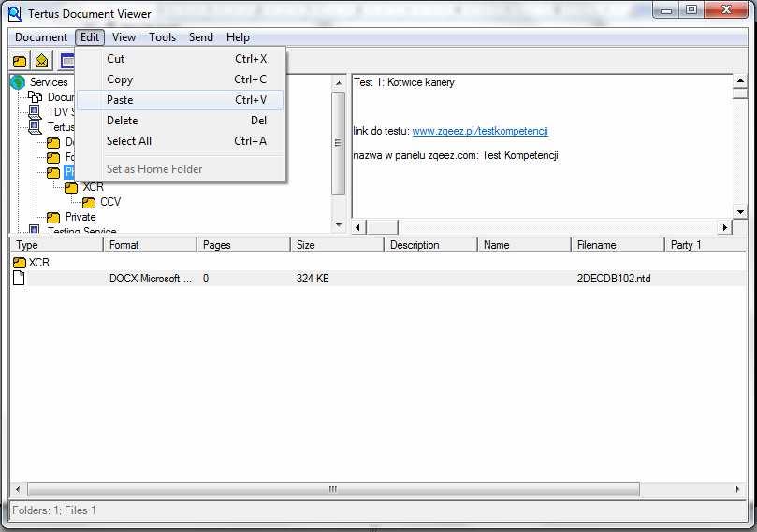Choose Paste from the Edit menu

181,100
